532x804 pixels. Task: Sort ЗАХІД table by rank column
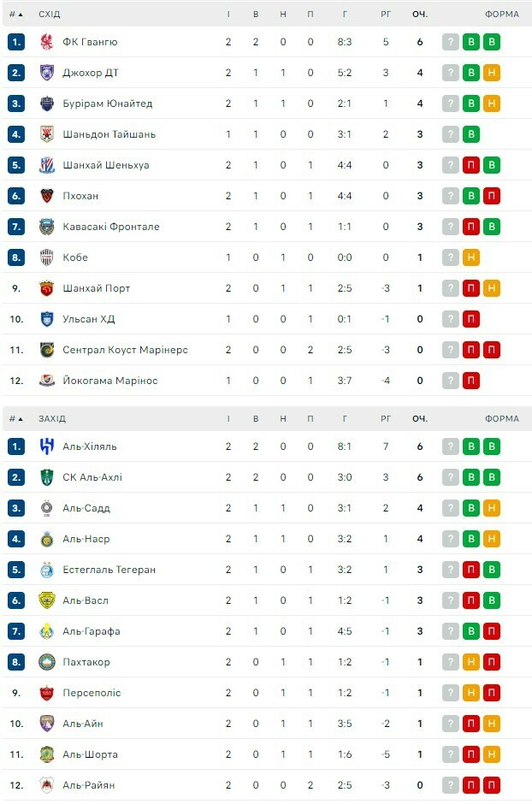pyautogui.click(x=16, y=419)
